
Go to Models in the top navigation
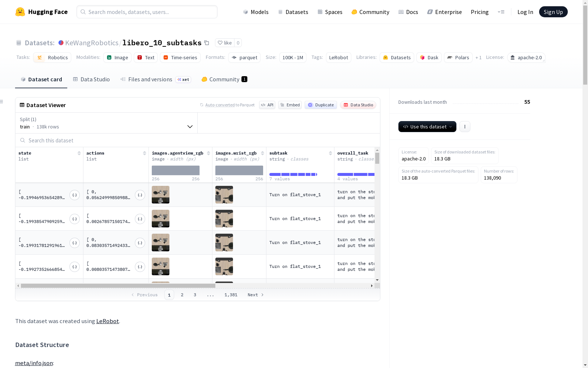point(256,12)
